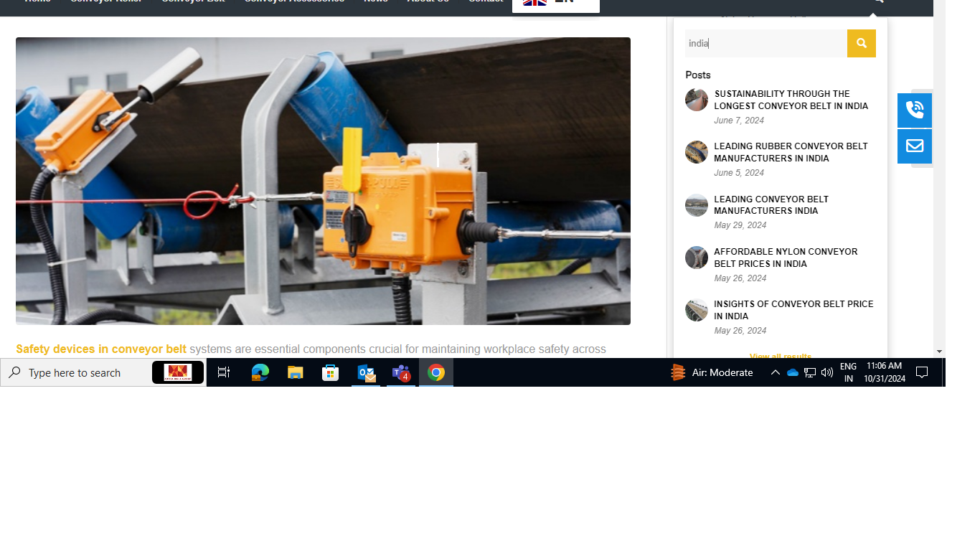The height and width of the screenshot is (551, 980).
Task: Click the 'Safety devices in conveyor belt' link
Action: point(101,349)
